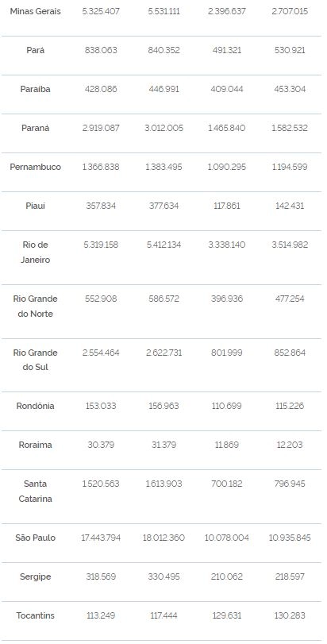Click the Paraná value 3.012.005
Image resolution: width=327 pixels, height=644 pixels.
click(163, 128)
